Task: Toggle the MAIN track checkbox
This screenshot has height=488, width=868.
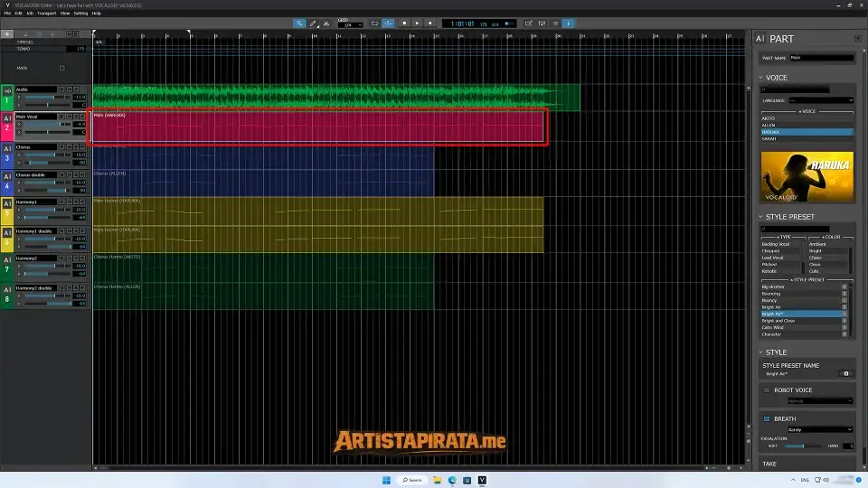Action: pos(62,69)
